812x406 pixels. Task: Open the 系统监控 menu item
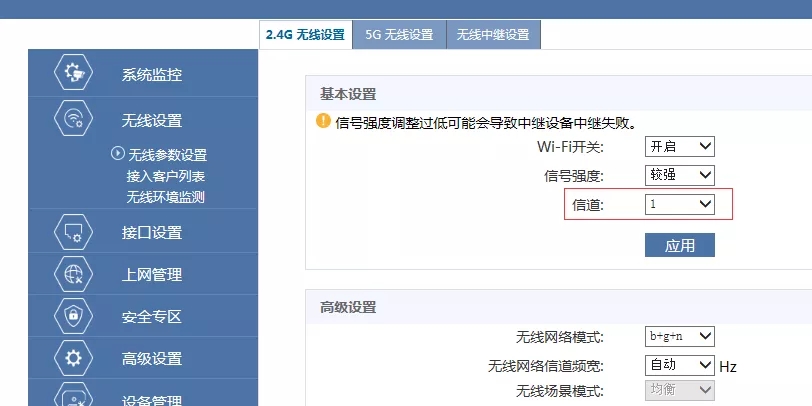pos(143,73)
